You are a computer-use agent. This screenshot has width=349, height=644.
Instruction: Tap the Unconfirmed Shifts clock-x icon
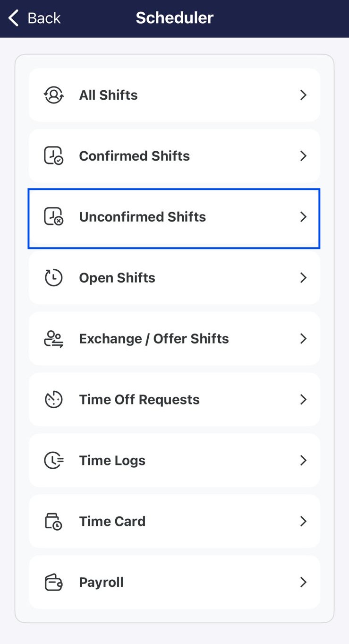(54, 217)
